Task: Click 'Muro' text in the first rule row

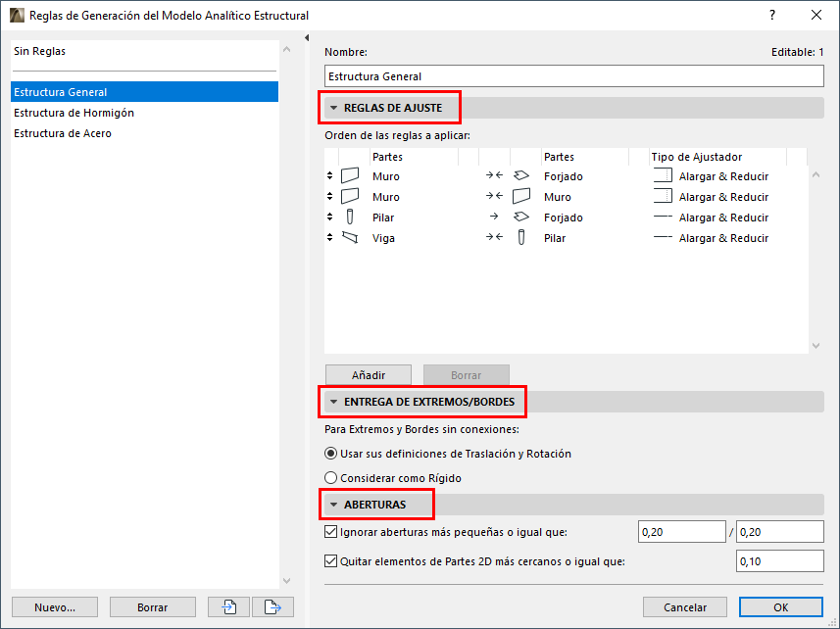Action: pyautogui.click(x=386, y=176)
